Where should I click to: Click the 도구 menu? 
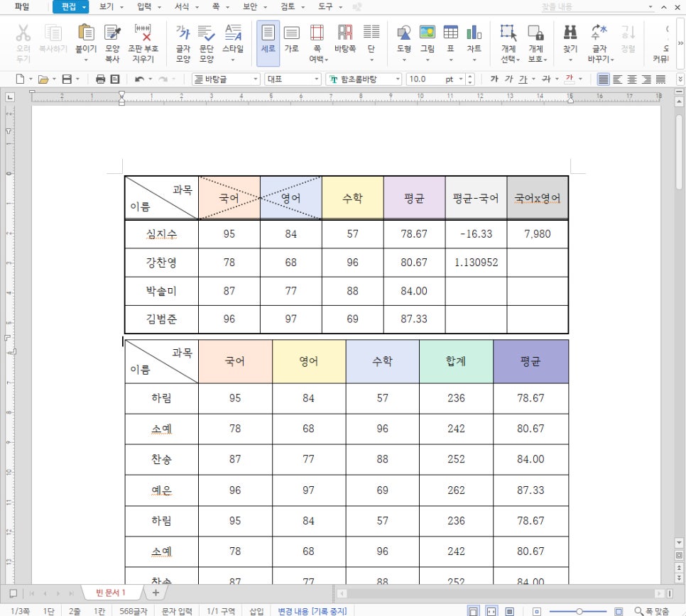[x=325, y=6]
